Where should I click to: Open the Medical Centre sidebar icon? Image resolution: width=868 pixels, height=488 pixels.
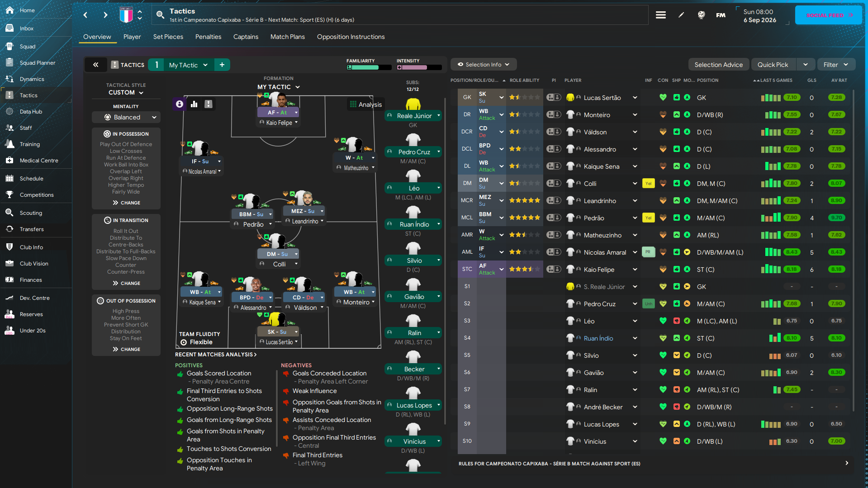9,160
